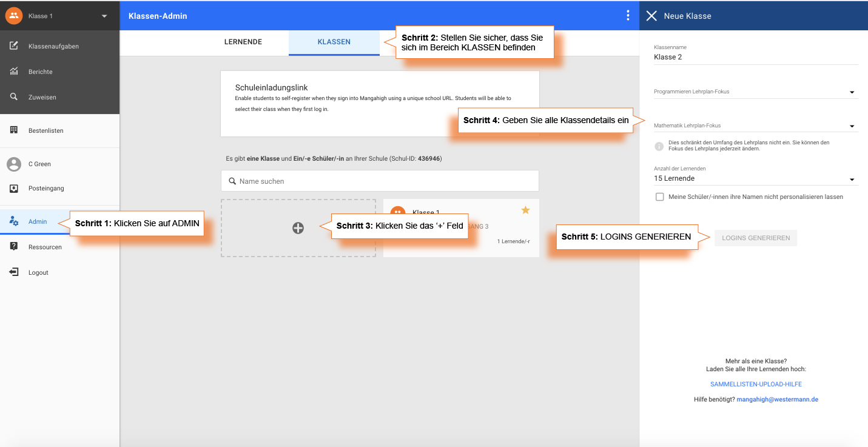Open the three-dot overflow menu
The width and height of the screenshot is (868, 447).
tap(628, 16)
